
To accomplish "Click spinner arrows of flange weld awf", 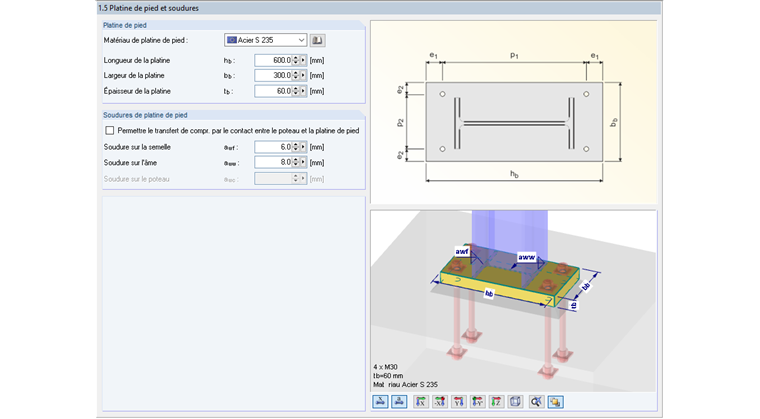I will (296, 147).
